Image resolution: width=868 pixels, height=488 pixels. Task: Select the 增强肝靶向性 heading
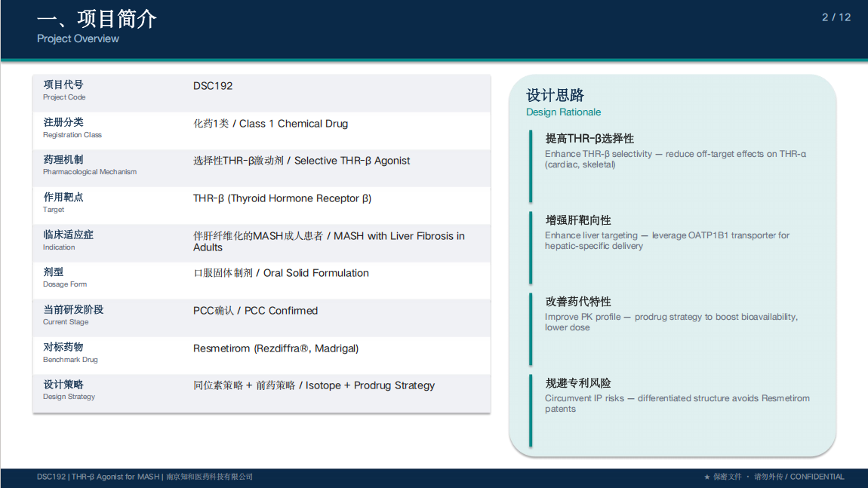578,219
